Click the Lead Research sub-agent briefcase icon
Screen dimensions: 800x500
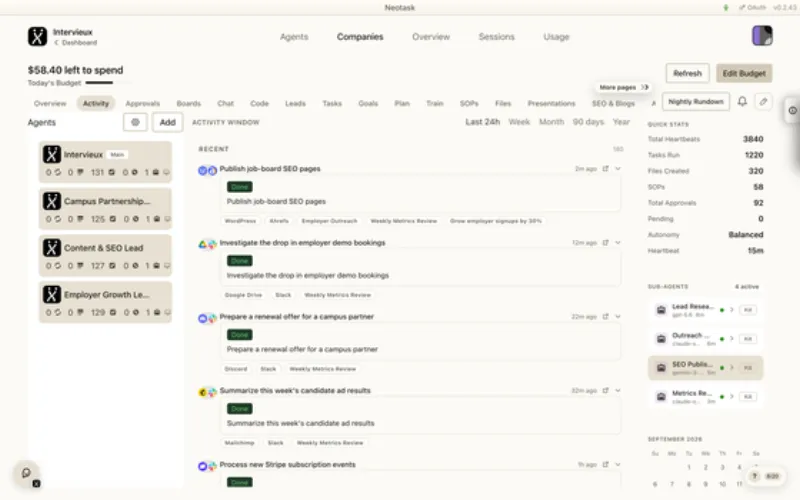(x=661, y=310)
